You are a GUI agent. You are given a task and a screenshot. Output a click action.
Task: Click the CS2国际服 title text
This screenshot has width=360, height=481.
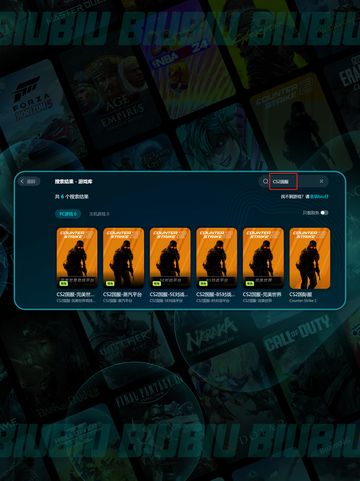(x=301, y=294)
